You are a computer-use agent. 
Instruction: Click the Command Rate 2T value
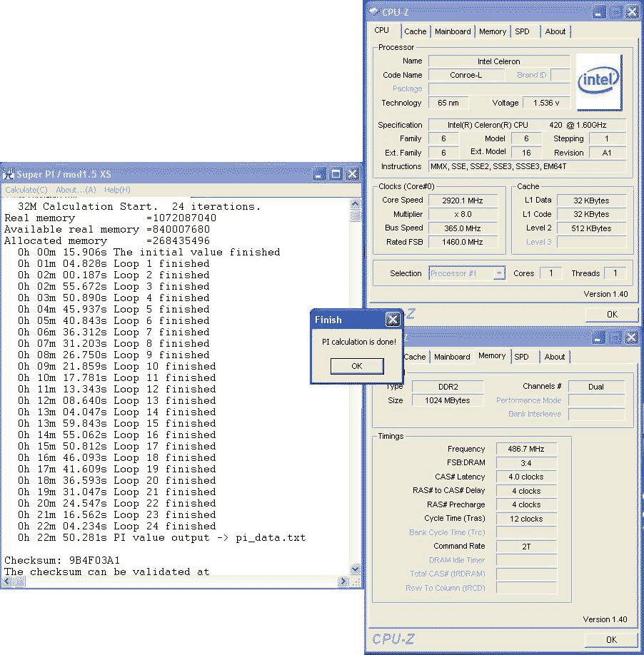[x=526, y=547]
